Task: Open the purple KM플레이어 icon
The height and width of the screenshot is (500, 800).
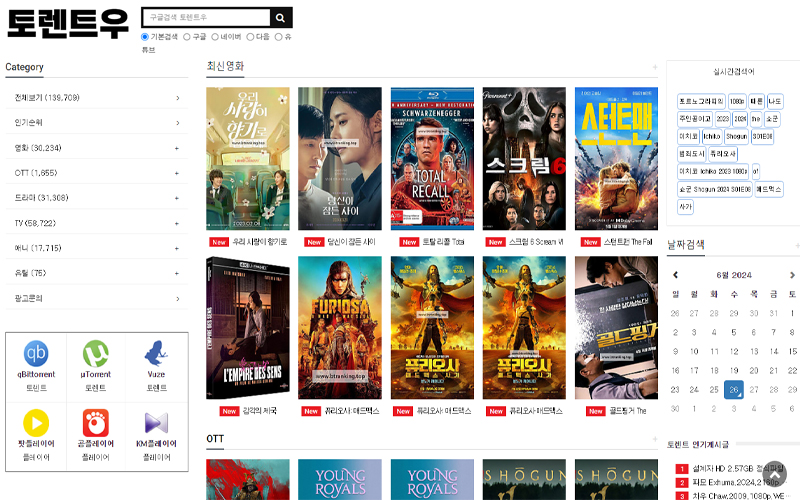Action: [x=156, y=423]
